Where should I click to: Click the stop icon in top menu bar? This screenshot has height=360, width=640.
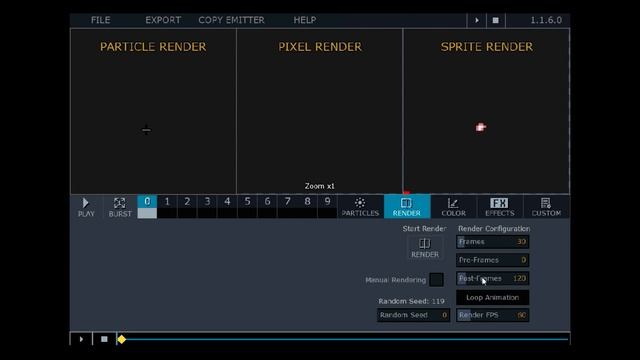click(496, 20)
